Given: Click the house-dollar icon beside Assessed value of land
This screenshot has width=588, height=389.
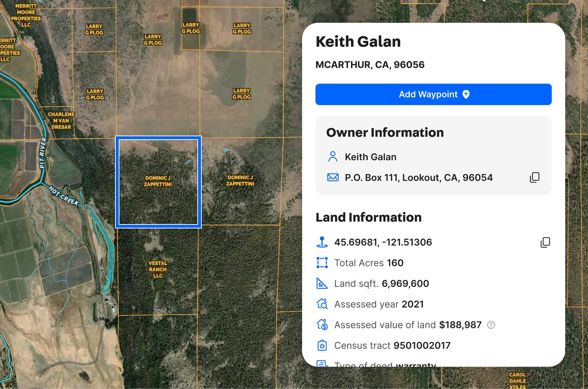Looking at the screenshot, I should (x=322, y=325).
